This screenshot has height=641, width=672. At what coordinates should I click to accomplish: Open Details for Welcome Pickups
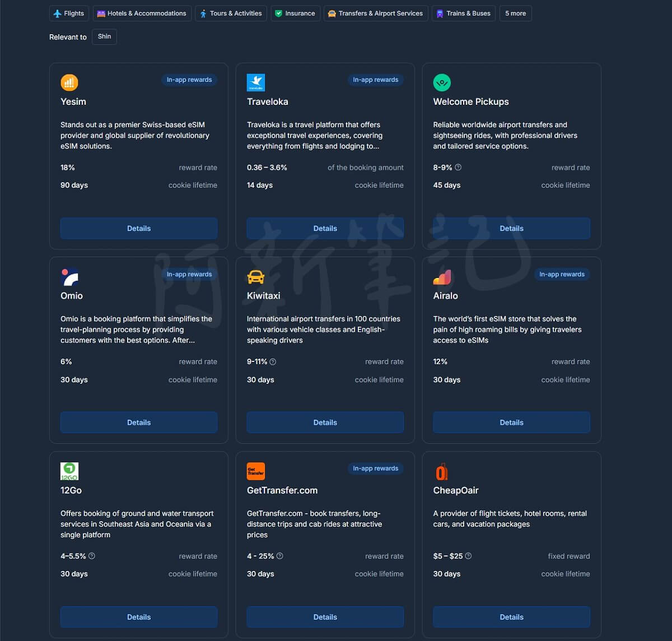511,229
